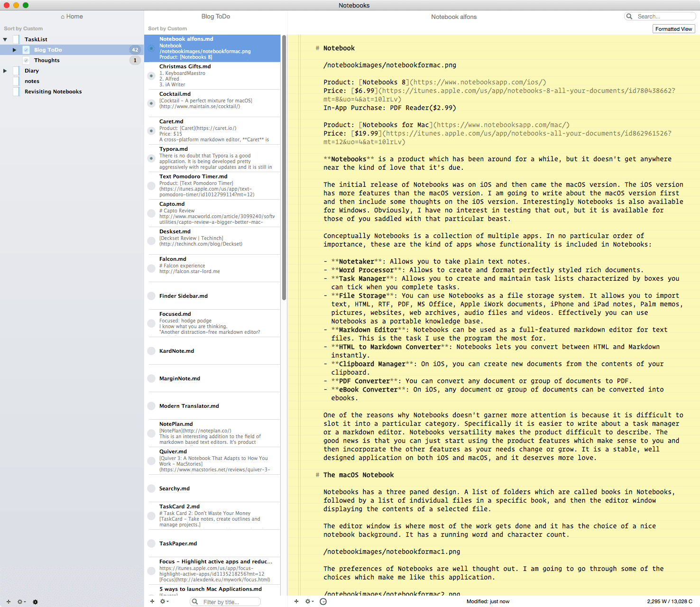Open Modern Translator.md document
The height and width of the screenshot is (607, 700).
[212, 406]
